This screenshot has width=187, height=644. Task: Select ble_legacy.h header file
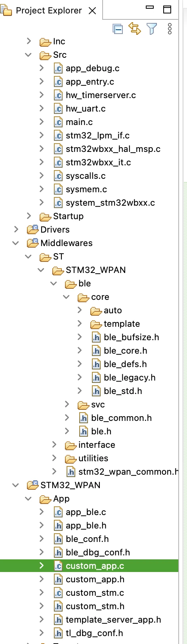[130, 378]
